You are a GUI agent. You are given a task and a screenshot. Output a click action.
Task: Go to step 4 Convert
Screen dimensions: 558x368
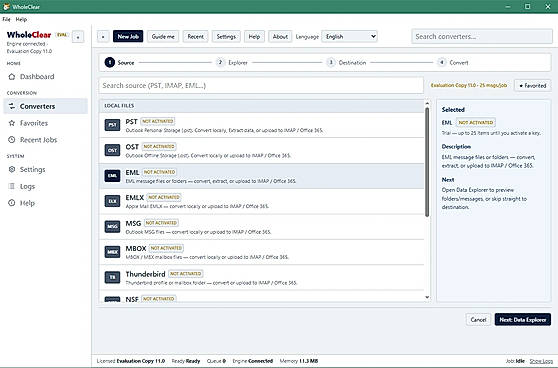(453, 62)
